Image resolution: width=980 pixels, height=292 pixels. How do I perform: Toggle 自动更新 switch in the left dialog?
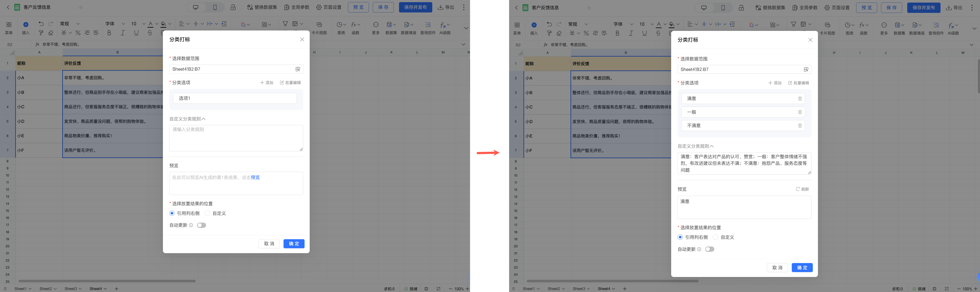pos(201,226)
